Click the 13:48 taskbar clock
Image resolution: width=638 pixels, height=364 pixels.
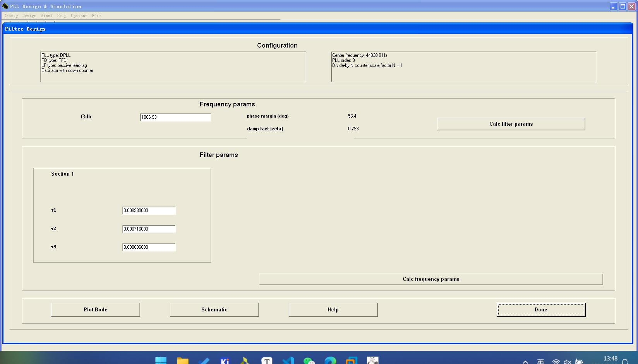(610, 359)
